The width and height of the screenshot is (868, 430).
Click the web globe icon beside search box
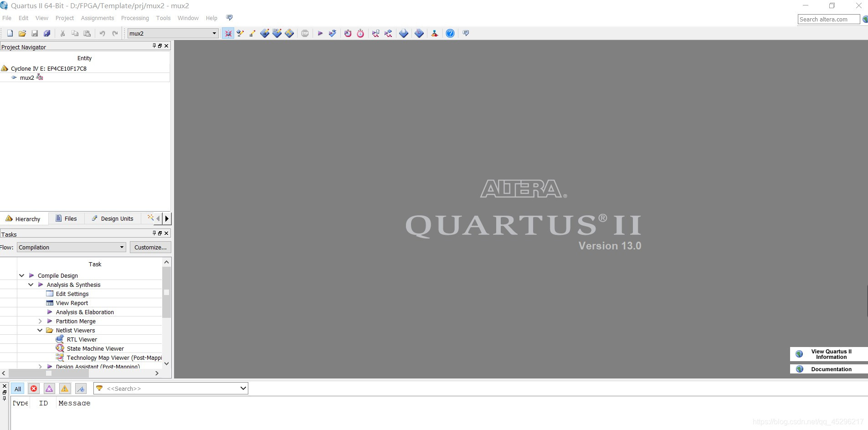865,19
